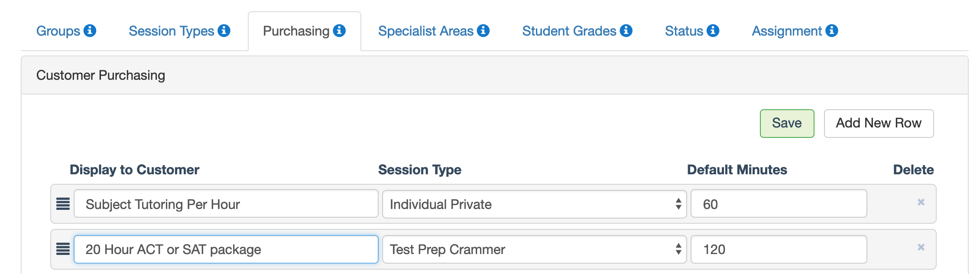980x274 pixels.
Task: Click the info icon beside Student Grades
Action: (626, 31)
